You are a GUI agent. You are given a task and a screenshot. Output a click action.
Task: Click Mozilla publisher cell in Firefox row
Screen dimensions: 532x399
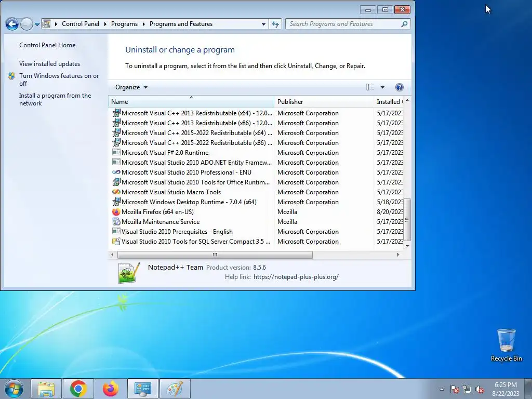click(287, 212)
